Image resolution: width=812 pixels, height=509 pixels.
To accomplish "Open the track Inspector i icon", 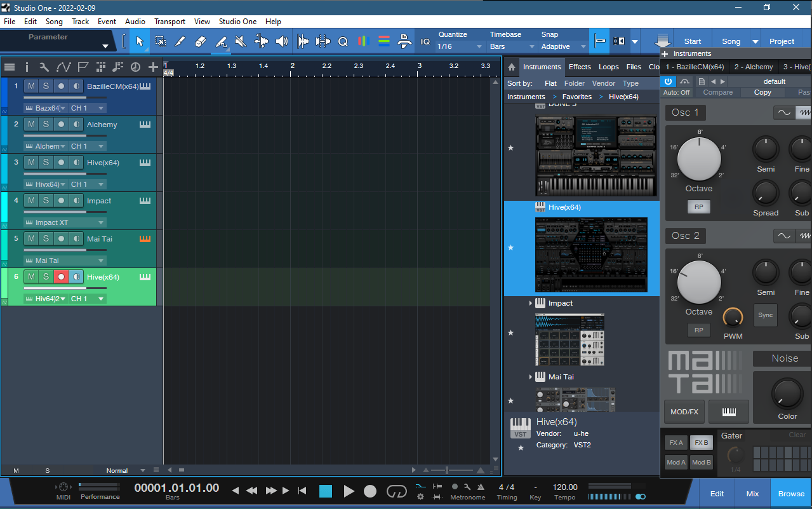I will pos(27,67).
